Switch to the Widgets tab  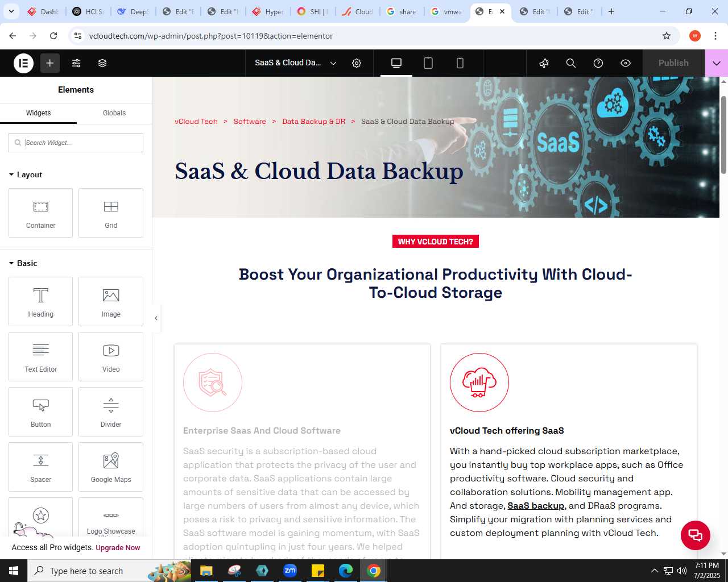coord(38,113)
